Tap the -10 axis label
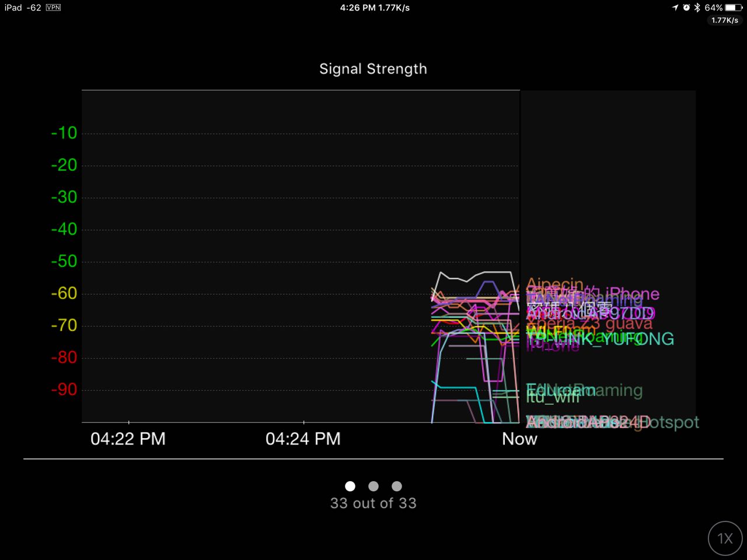Viewport: 747px width, 560px height. (x=64, y=133)
